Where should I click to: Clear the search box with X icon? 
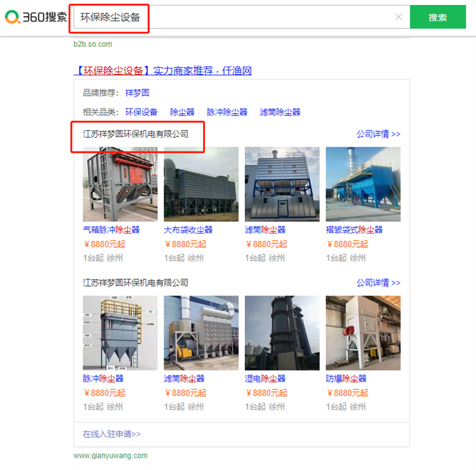point(399,17)
